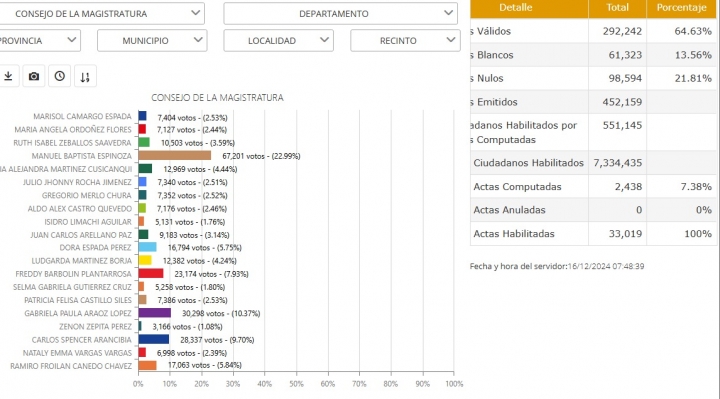Click the server date and time text
This screenshot has width=720, height=399.
click(x=557, y=266)
